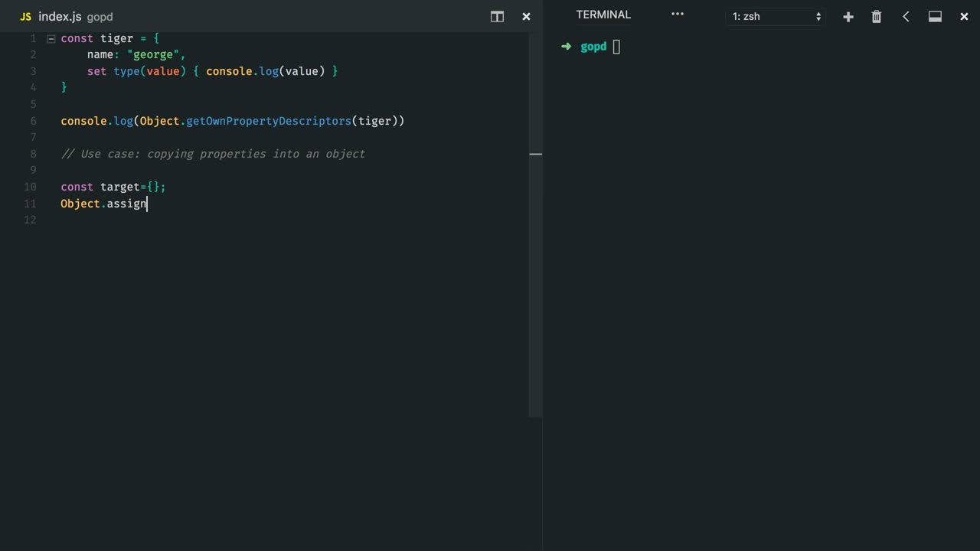
Task: Click the JS file icon on the tab
Action: tap(25, 17)
